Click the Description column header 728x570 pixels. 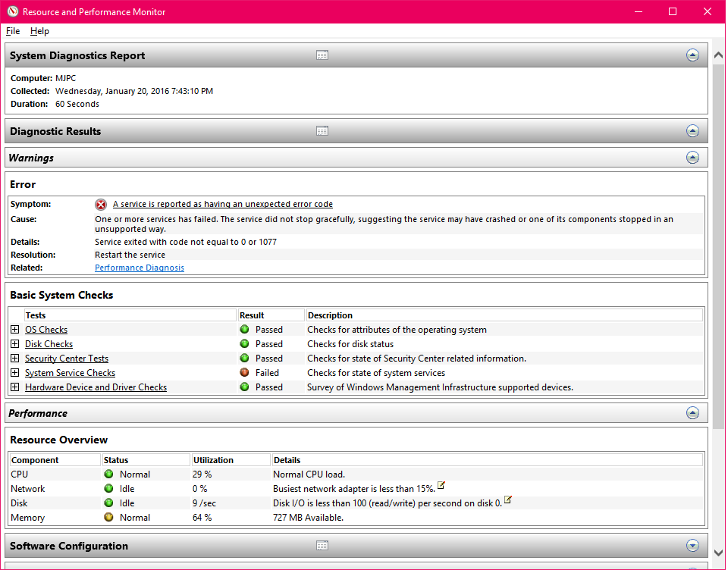(x=505, y=315)
